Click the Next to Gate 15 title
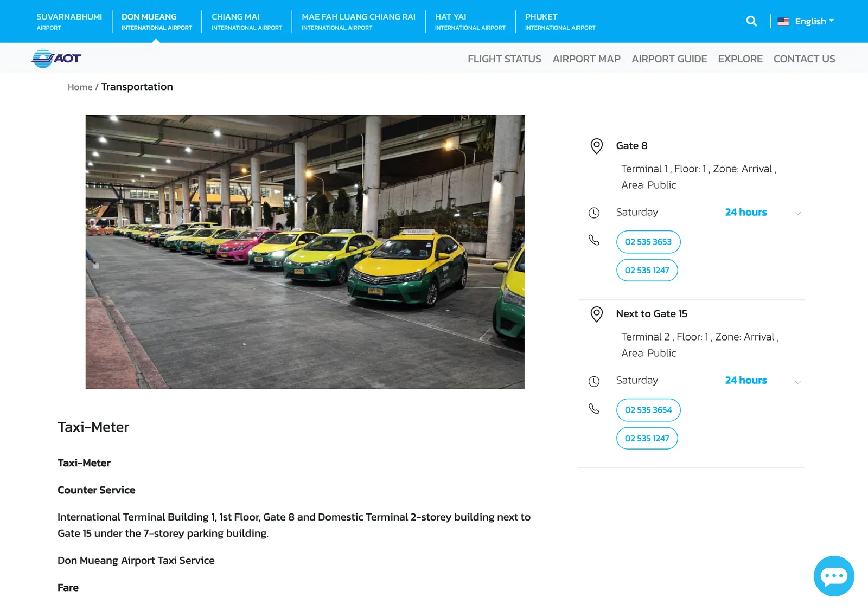This screenshot has width=868, height=610. 652,313
